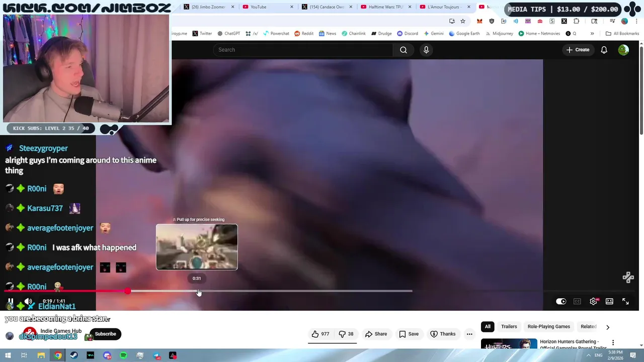This screenshot has width=644, height=362.
Task: Open the player settings gear
Action: pyautogui.click(x=594, y=301)
